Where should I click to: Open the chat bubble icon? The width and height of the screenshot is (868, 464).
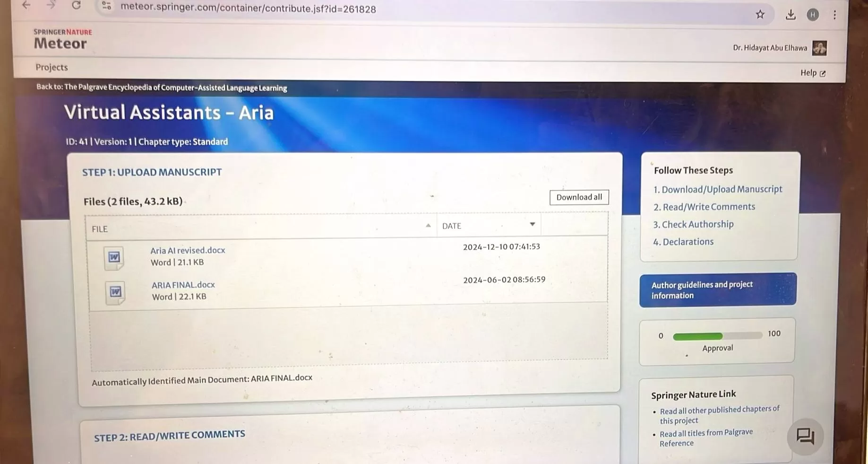click(x=805, y=436)
